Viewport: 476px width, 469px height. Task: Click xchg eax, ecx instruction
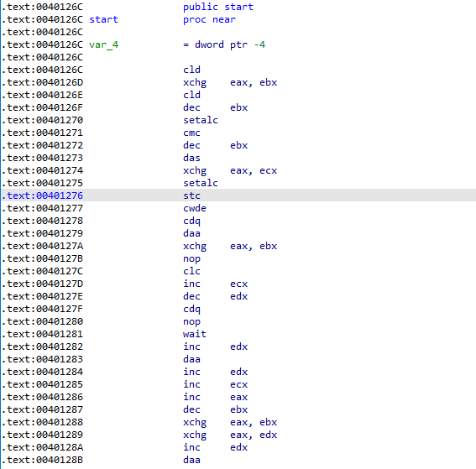click(230, 170)
